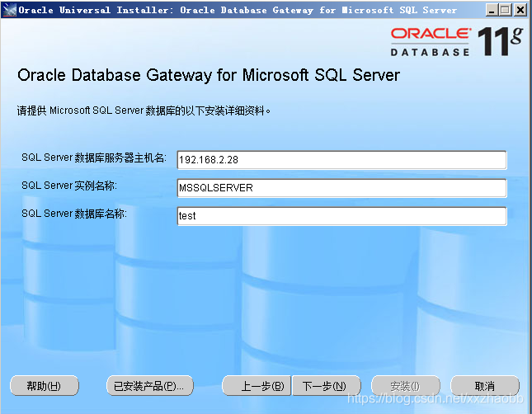Click the label SQL Server 数据库名称
The height and width of the screenshot is (414, 532).
pyautogui.click(x=74, y=214)
